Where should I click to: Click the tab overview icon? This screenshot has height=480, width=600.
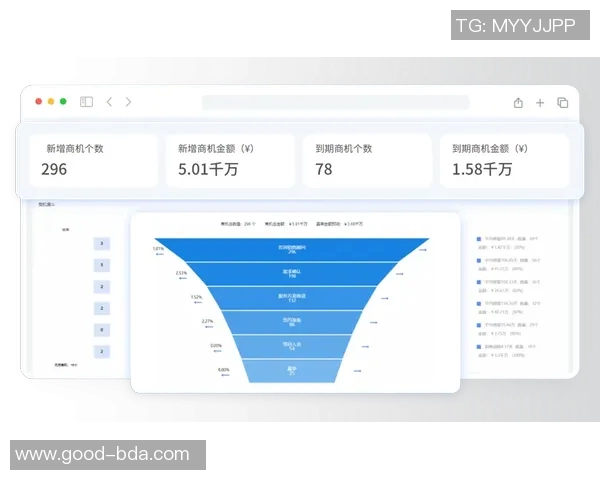point(563,102)
